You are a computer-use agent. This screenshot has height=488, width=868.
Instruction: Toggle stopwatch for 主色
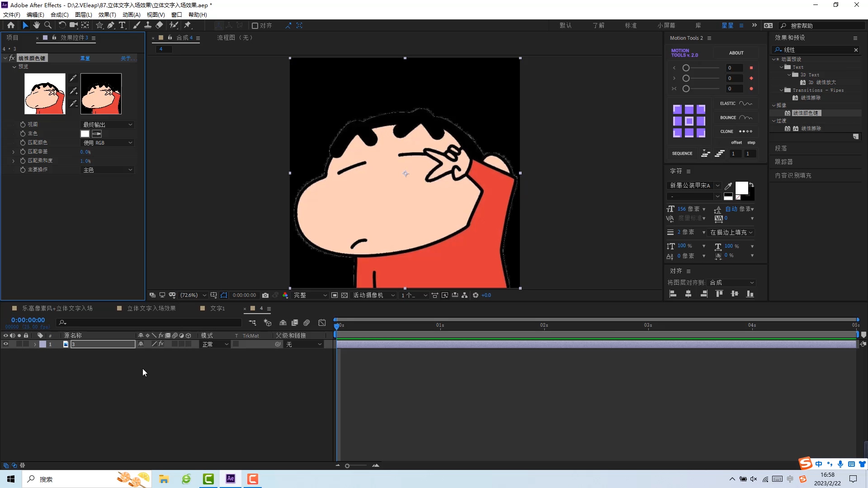(x=23, y=134)
